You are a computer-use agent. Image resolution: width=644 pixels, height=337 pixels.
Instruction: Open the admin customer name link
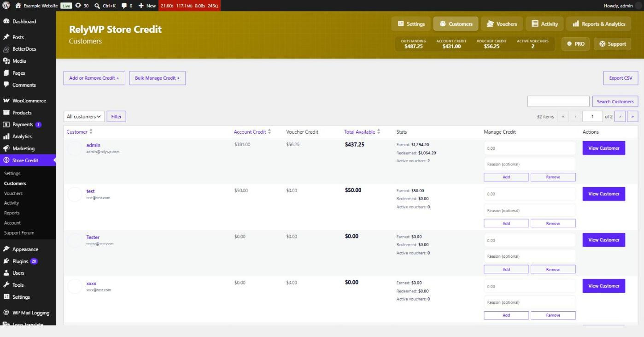tap(93, 145)
